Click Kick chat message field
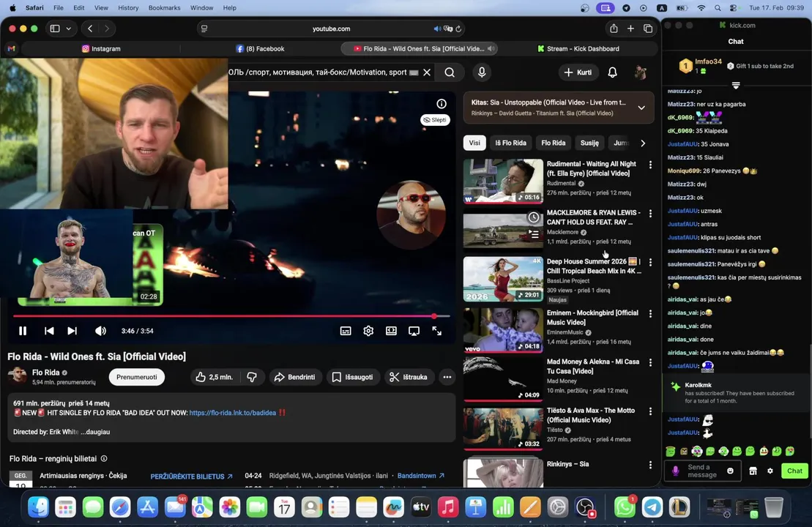The image size is (812, 527). (702, 471)
